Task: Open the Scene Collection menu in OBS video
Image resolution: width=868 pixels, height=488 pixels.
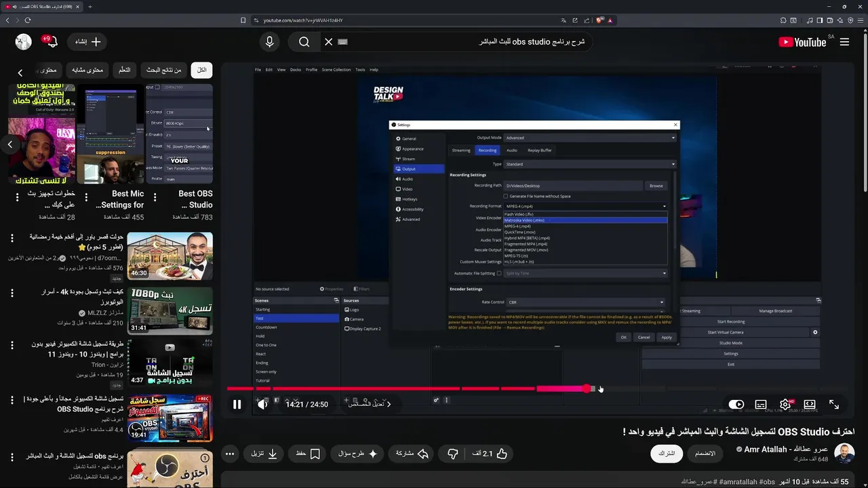Action: 336,70
